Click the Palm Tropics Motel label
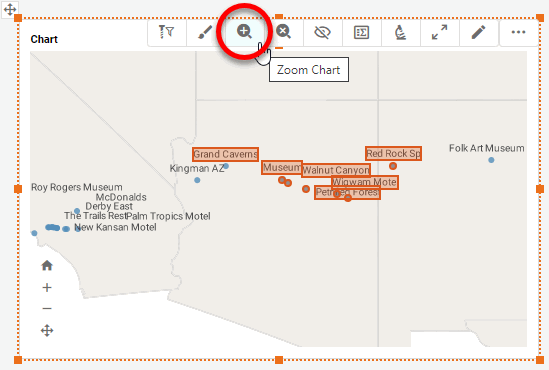The image size is (549, 370). click(x=168, y=216)
